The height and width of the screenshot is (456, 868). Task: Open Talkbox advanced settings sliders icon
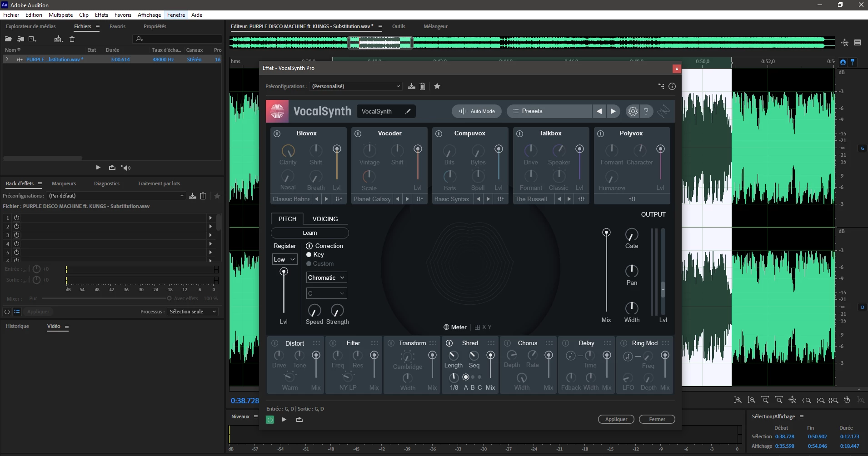[x=581, y=199]
